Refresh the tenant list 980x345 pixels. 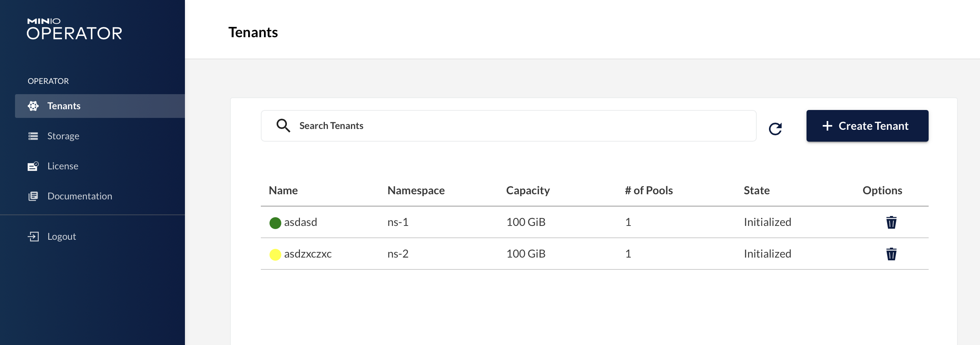coord(775,129)
